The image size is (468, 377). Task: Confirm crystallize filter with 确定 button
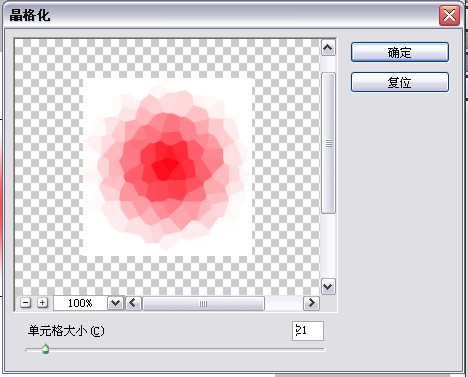pyautogui.click(x=400, y=52)
